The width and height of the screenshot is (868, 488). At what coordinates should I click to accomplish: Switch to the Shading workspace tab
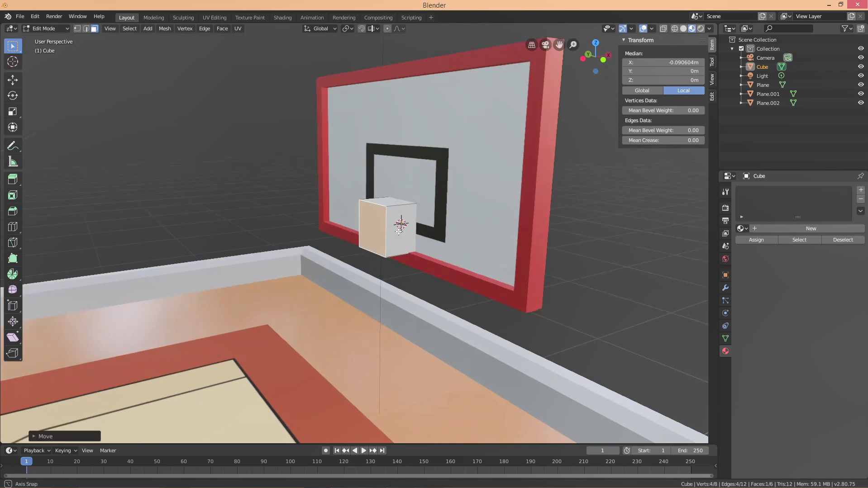pyautogui.click(x=282, y=18)
